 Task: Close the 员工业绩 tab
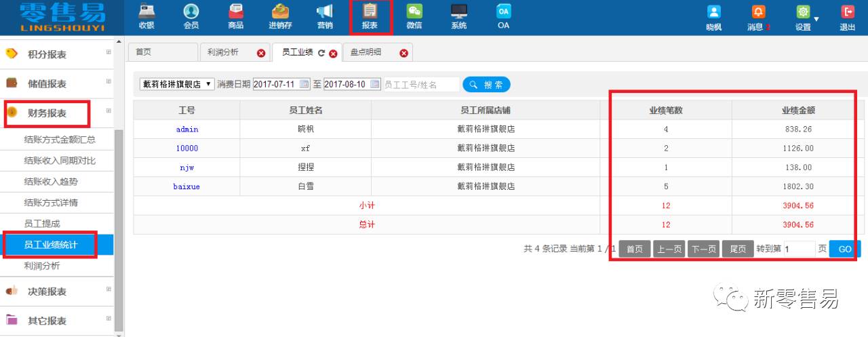coord(333,54)
